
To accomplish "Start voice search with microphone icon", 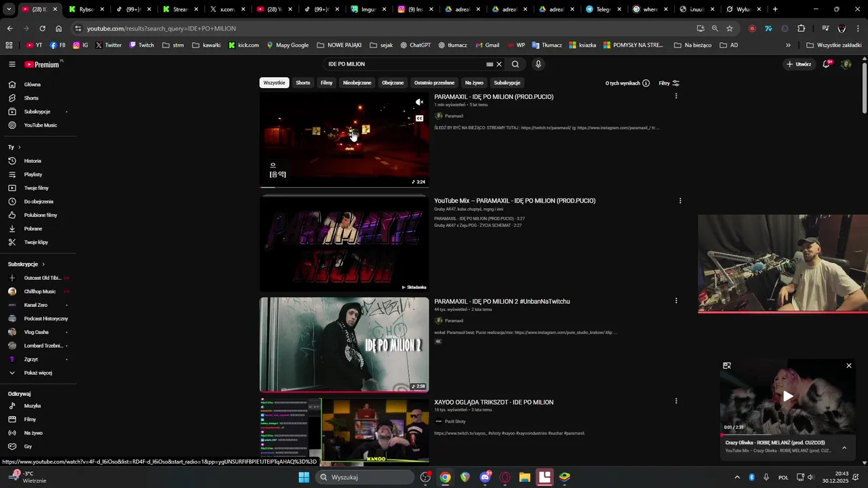I will [538, 64].
